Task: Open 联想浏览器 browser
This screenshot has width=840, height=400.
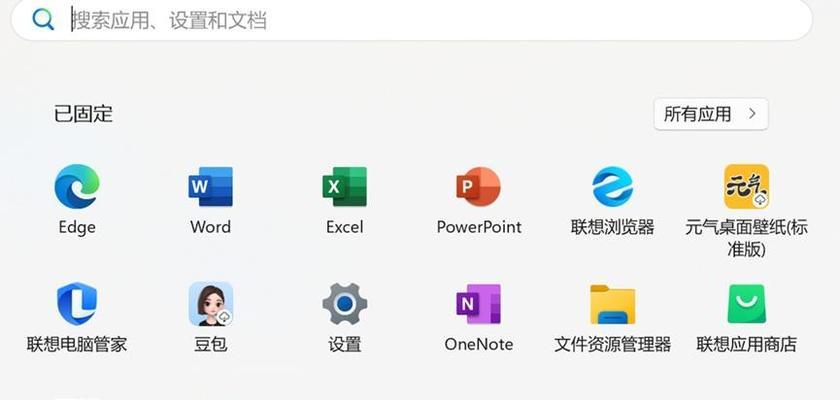Action: pyautogui.click(x=612, y=186)
